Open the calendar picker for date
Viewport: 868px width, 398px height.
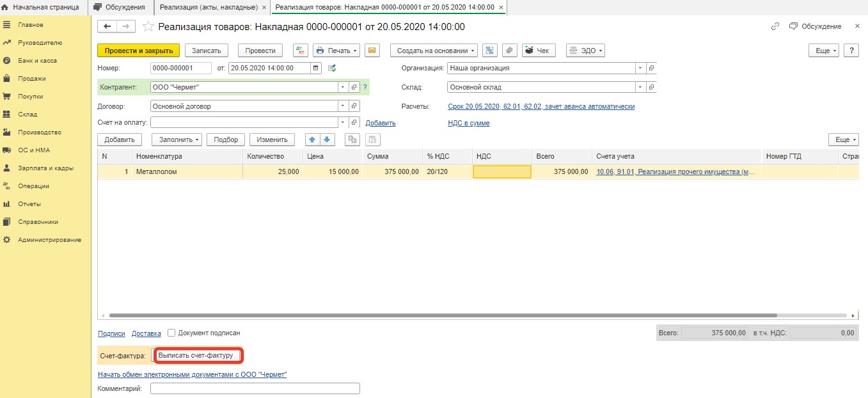316,68
